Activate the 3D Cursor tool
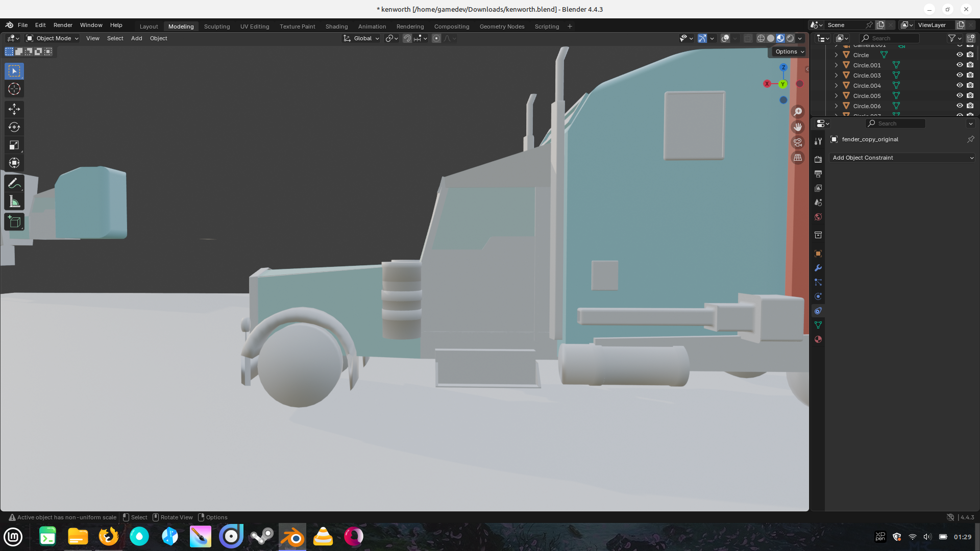Viewport: 980px width, 551px height. coord(14,89)
